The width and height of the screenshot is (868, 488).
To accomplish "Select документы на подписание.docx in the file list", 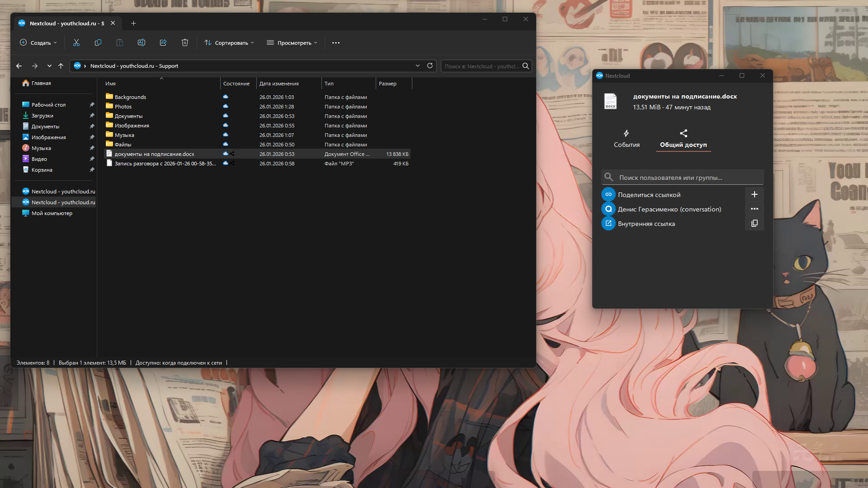I will tap(155, 154).
